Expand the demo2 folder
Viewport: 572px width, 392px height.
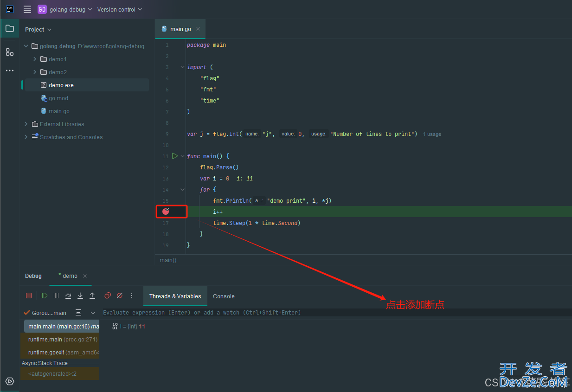point(35,72)
